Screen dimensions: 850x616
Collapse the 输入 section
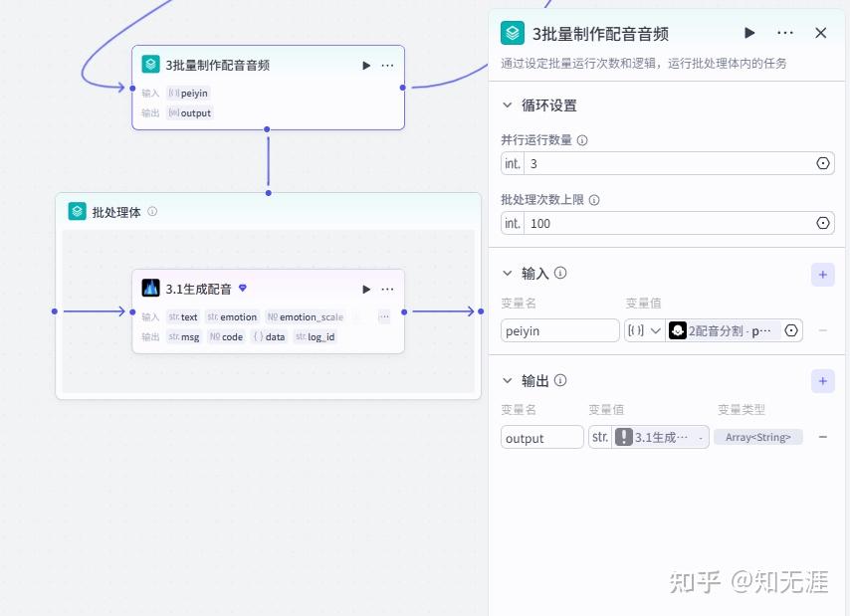[x=507, y=273]
